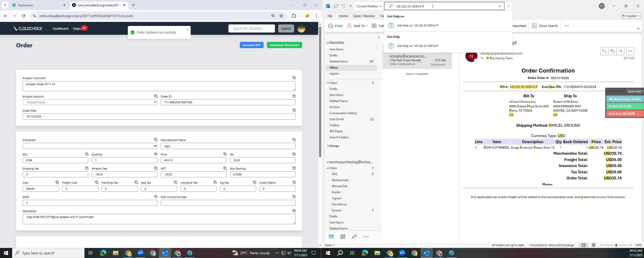Open more actions menu on Outlook email
Screen dimensions: 644x258
630,51
